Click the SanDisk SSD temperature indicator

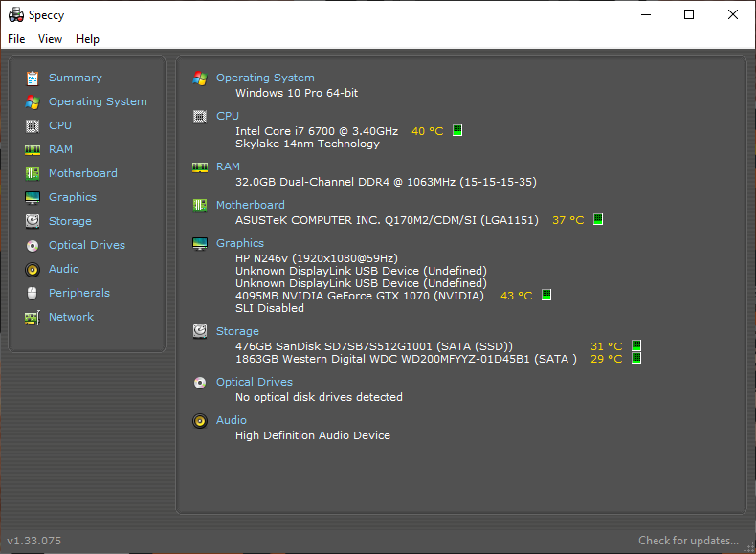636,345
